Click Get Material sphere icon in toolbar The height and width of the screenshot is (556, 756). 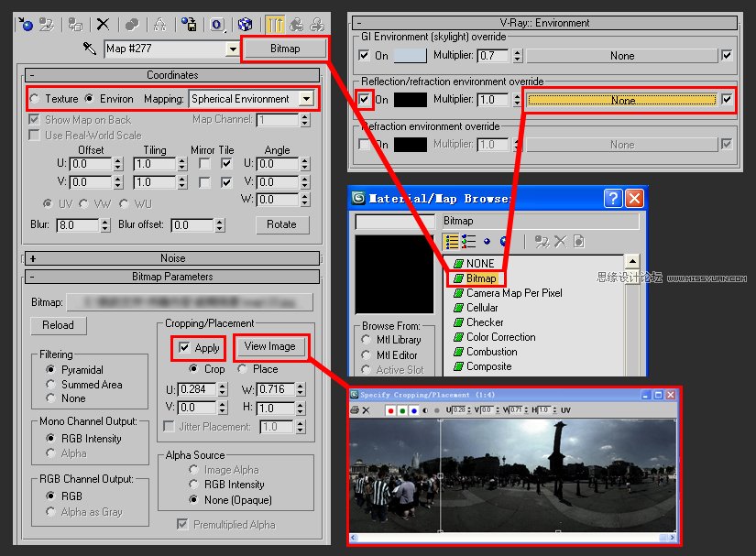pyautogui.click(x=25, y=24)
